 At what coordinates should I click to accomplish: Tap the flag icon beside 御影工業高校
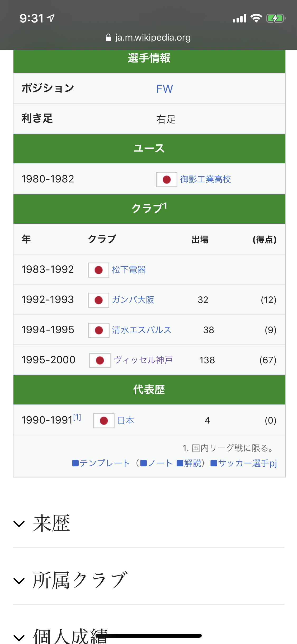point(167,180)
